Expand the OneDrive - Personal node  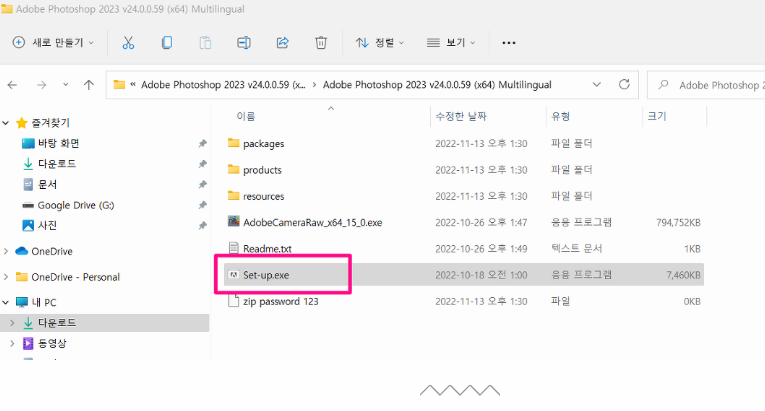click(6, 277)
